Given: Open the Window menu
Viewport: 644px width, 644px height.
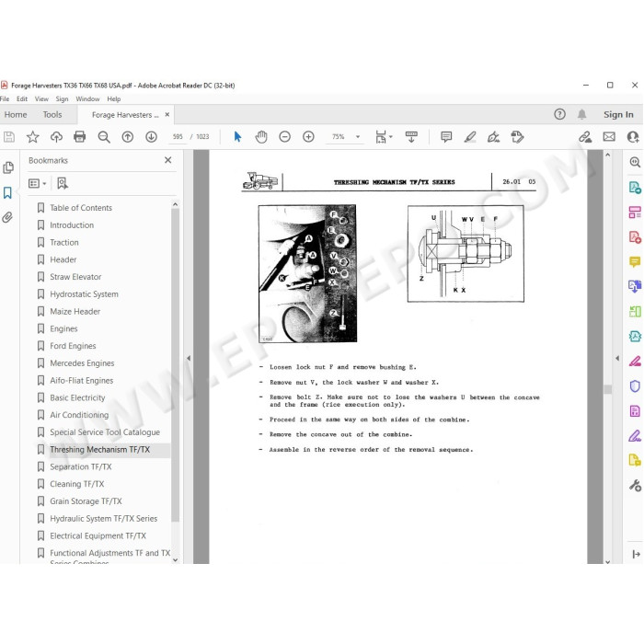Looking at the screenshot, I should click(x=87, y=99).
